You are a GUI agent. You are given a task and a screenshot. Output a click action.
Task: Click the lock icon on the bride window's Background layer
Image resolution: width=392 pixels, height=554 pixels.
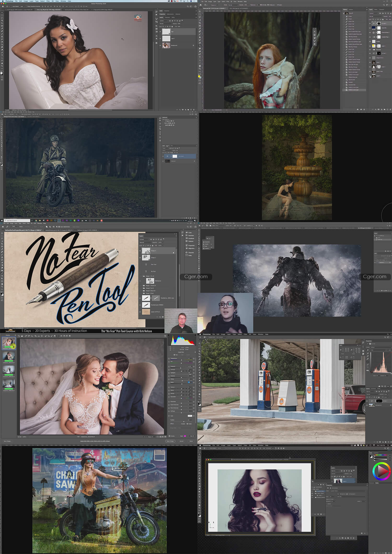pos(193,45)
